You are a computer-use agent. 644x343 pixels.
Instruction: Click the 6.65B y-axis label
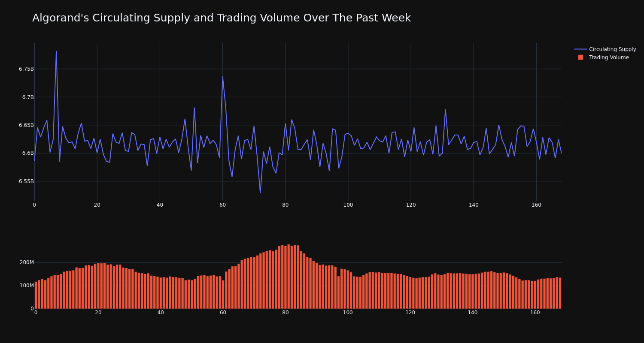(x=26, y=125)
